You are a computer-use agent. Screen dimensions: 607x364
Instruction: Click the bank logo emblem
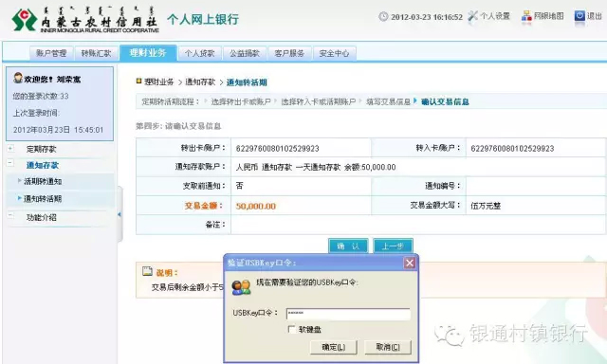coord(24,20)
